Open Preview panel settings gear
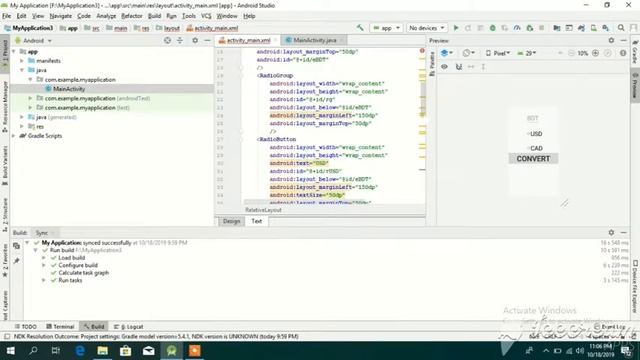Image resolution: width=640 pixels, height=360 pixels. 611,40
